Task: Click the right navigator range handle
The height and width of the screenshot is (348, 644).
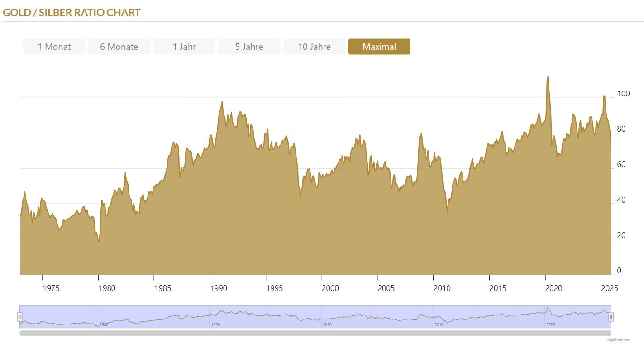Action: [611, 317]
